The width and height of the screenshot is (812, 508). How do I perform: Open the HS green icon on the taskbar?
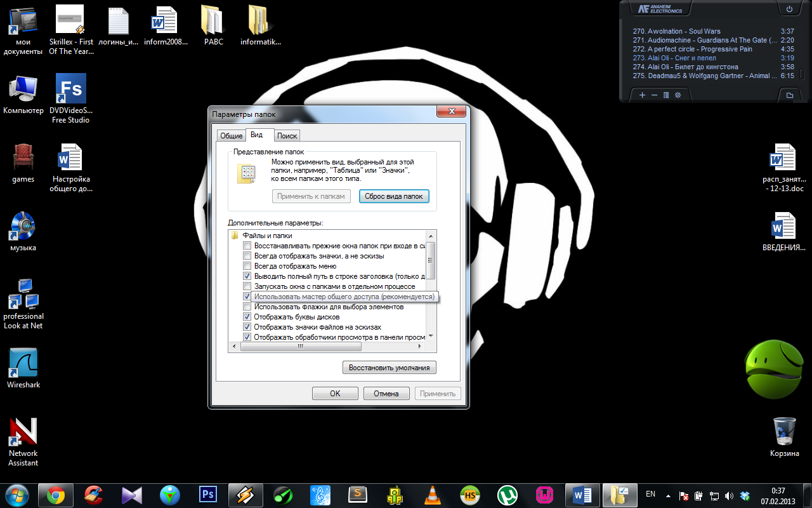[x=470, y=495]
